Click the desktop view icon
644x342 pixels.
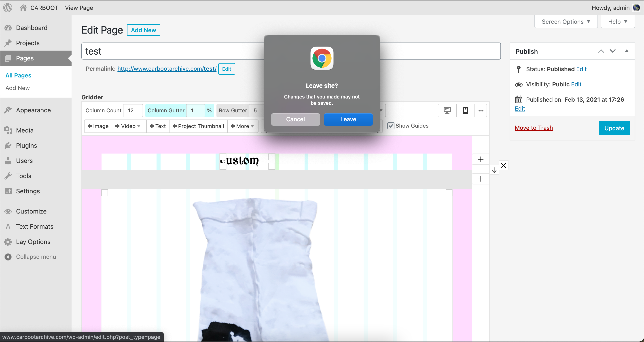pyautogui.click(x=447, y=110)
